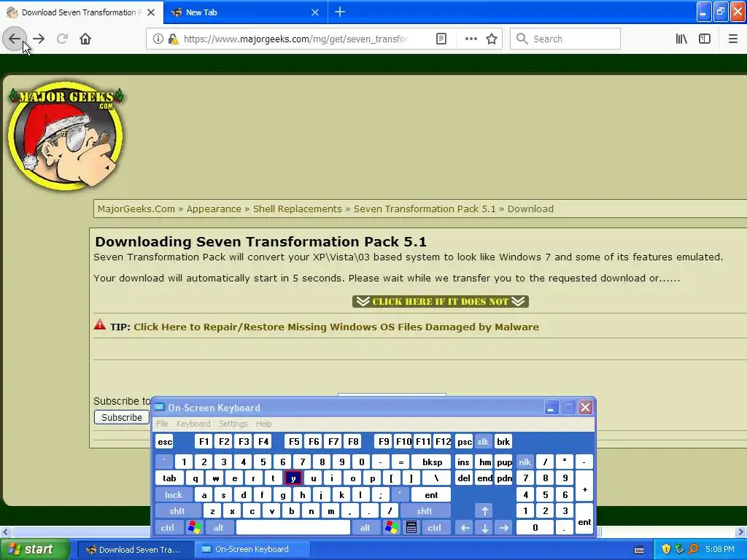Open the On-Screen Keyboard Keyboard menu

193,424
